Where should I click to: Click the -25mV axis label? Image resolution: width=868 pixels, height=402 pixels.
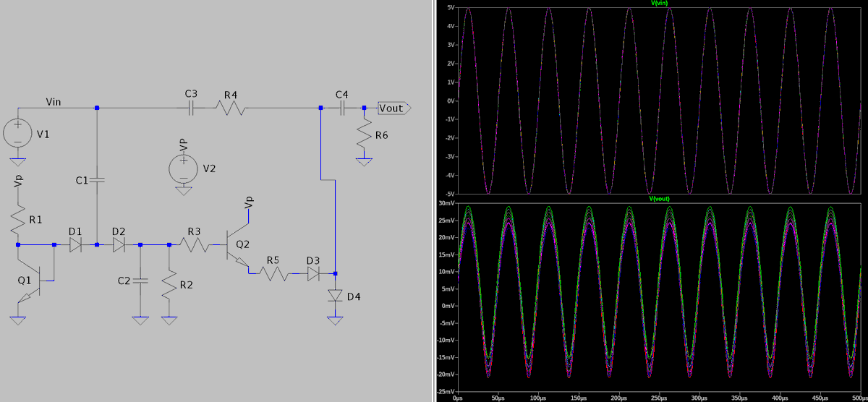[446, 391]
